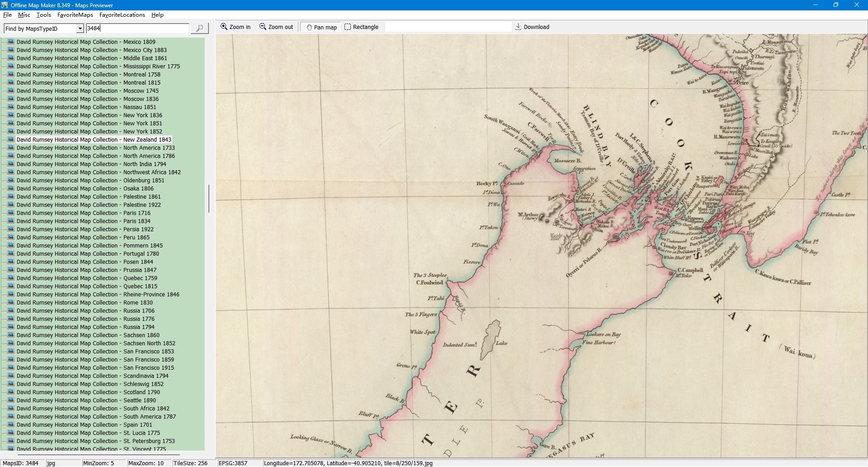Expand tree node for Russia 1706
This screenshot has height=467, width=868.
(x=4, y=311)
